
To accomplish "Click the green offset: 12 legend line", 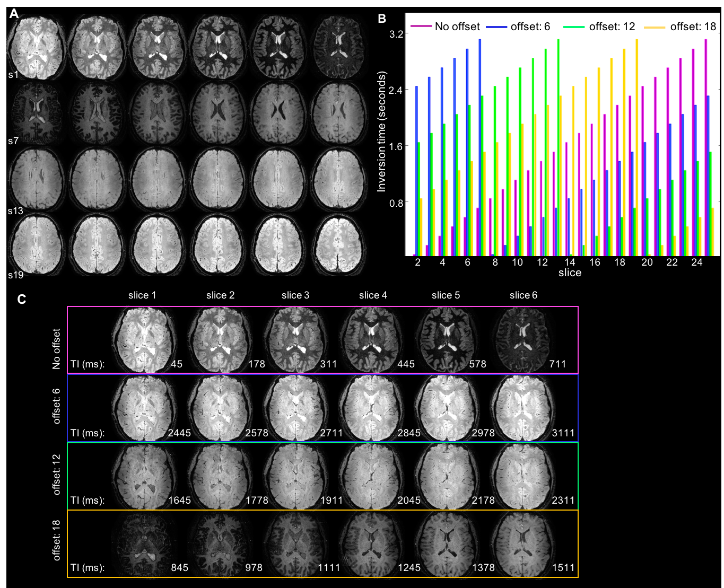I will [574, 27].
